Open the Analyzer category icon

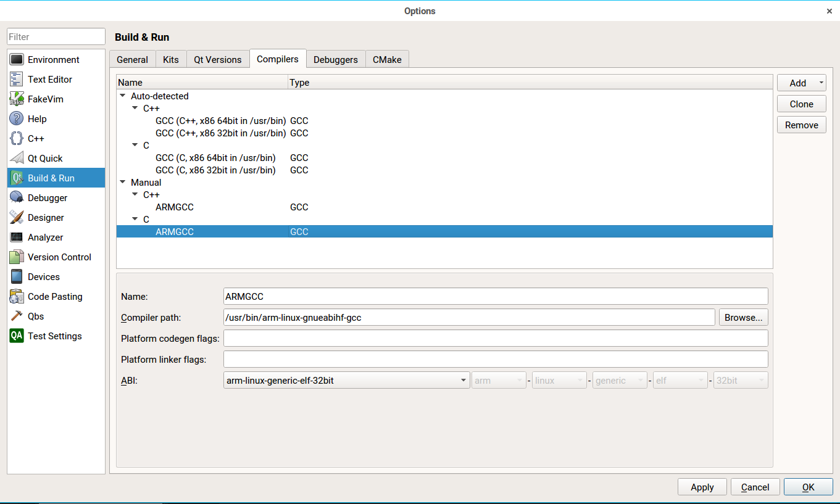[x=17, y=238]
